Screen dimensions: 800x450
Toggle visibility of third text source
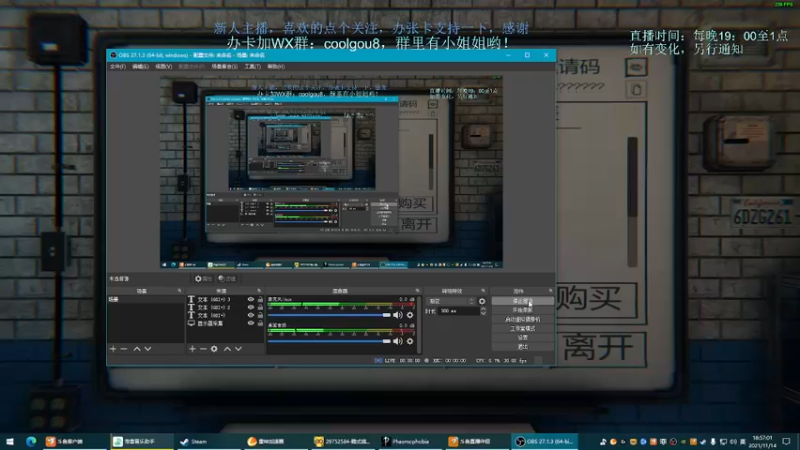[x=251, y=315]
